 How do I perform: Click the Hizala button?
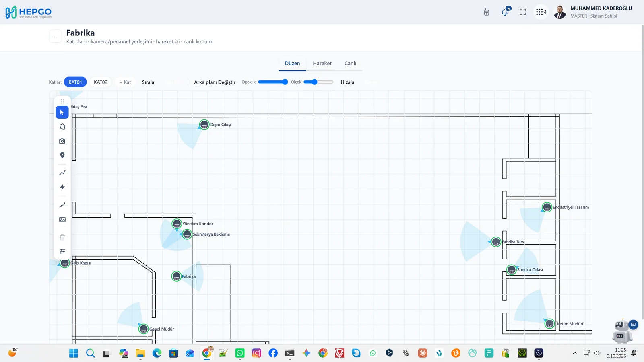[347, 82]
